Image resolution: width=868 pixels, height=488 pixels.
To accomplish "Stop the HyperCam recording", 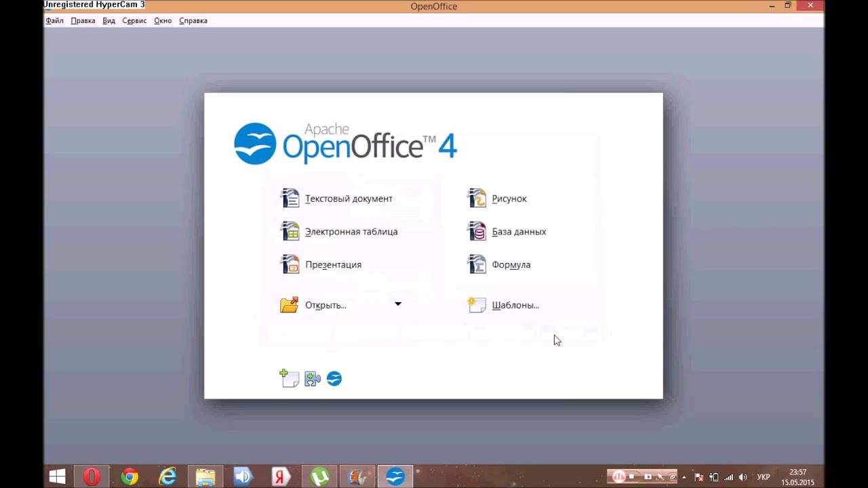I will (631, 476).
